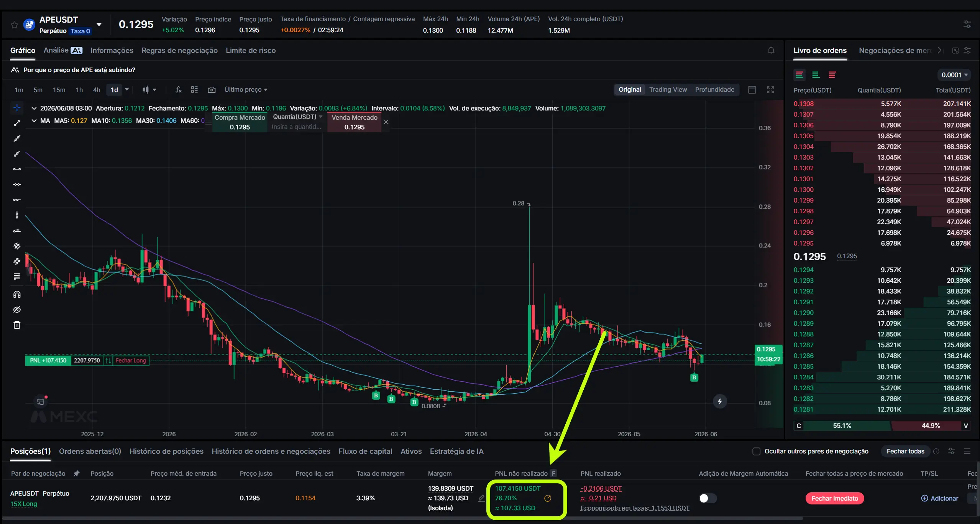Image resolution: width=980 pixels, height=524 pixels.
Task: Show both-sides order book view icon
Action: point(799,75)
